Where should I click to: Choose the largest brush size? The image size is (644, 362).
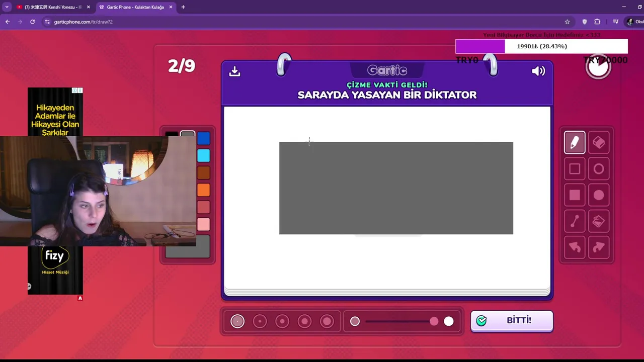[327, 321]
